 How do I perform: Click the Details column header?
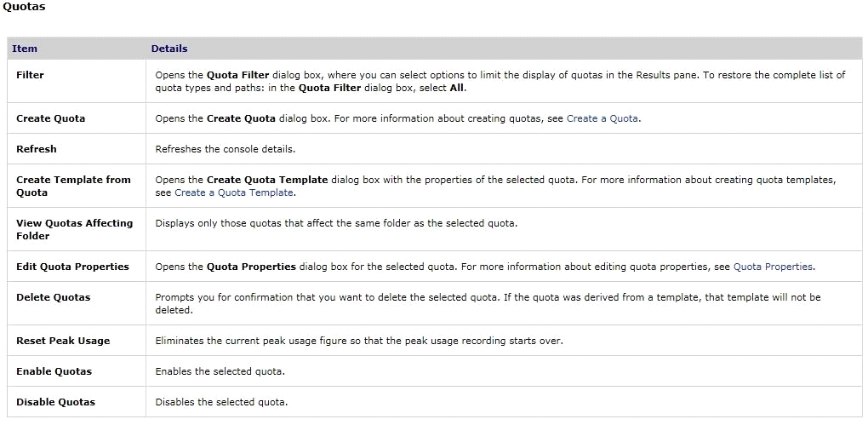[x=169, y=49]
